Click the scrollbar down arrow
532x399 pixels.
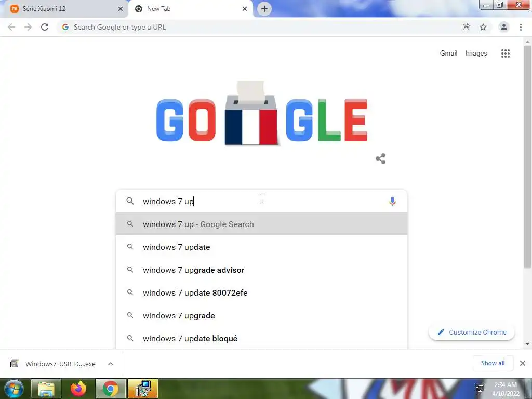click(x=527, y=344)
